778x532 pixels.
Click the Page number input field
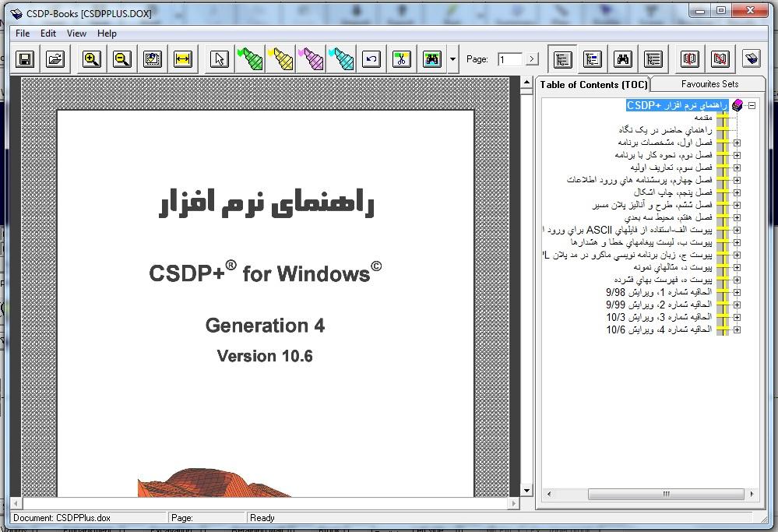point(509,59)
